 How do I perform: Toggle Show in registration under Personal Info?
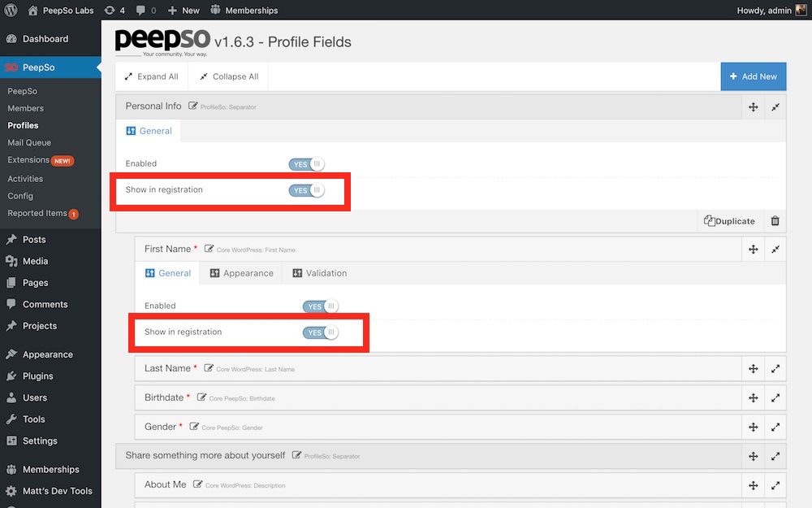point(307,190)
